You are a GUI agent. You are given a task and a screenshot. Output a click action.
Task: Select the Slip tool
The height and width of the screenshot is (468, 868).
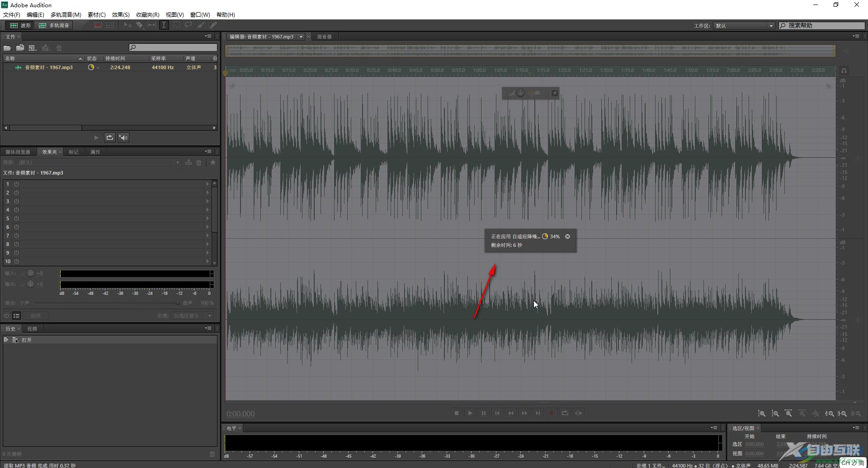tap(152, 25)
